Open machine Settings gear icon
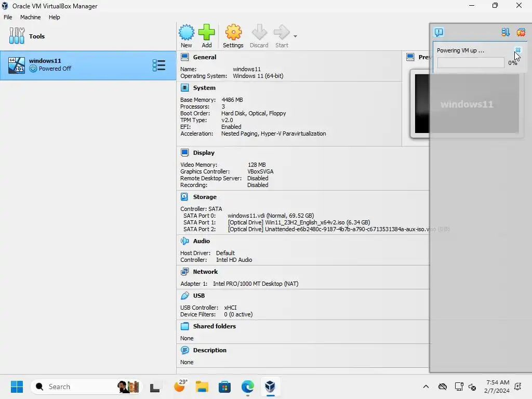The image size is (532, 399). pyautogui.click(x=233, y=32)
